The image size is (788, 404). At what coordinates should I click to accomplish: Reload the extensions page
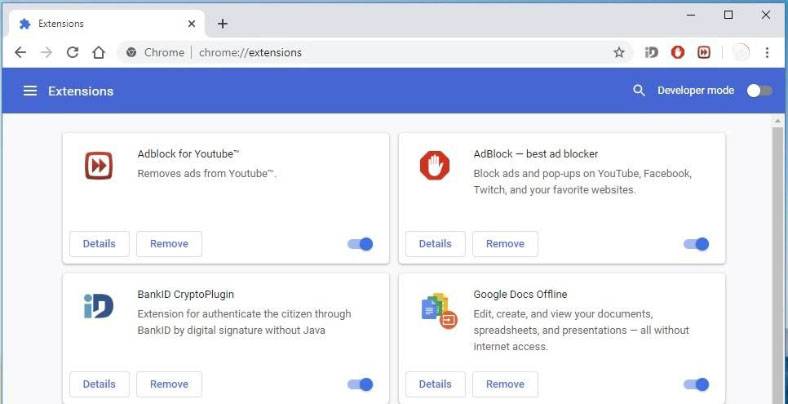click(x=72, y=52)
